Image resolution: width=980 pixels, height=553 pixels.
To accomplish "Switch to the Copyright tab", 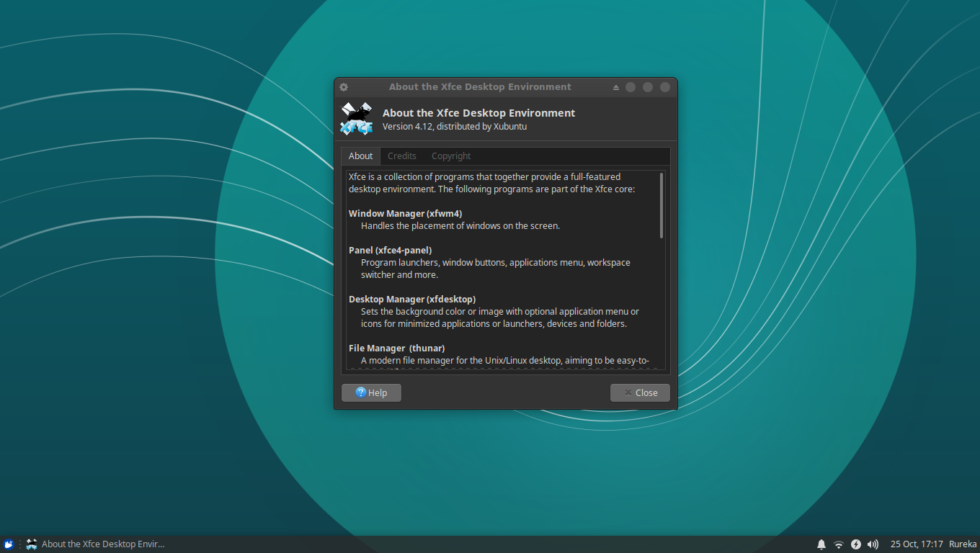I will point(451,156).
